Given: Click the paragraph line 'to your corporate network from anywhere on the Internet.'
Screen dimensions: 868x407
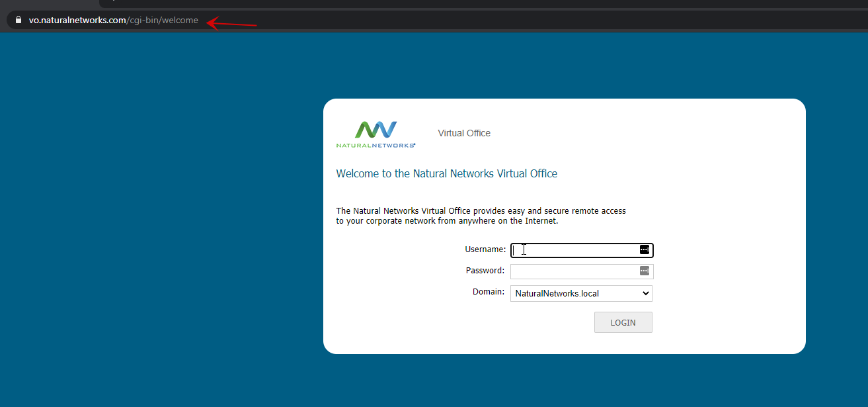Looking at the screenshot, I should coord(448,221).
